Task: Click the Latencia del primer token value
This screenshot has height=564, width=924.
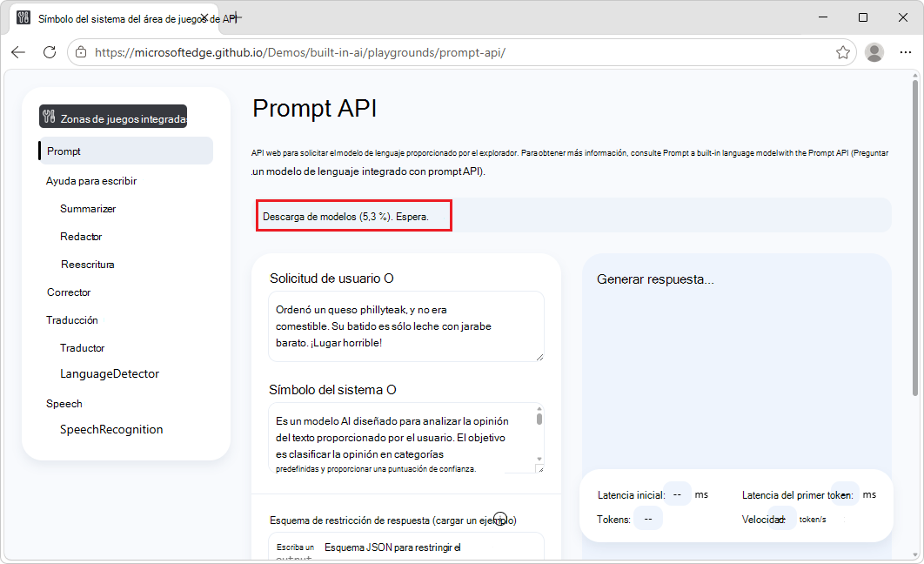Action: [x=845, y=494]
